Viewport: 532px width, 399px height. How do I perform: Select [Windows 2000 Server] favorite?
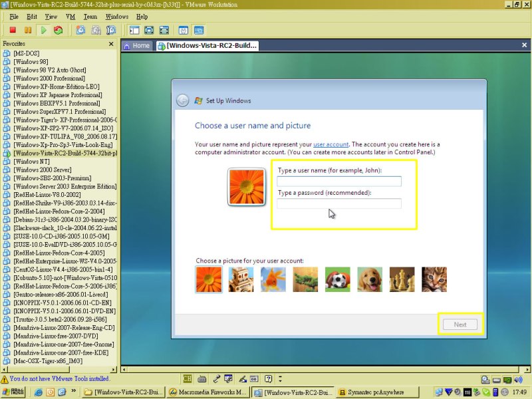tap(43, 170)
